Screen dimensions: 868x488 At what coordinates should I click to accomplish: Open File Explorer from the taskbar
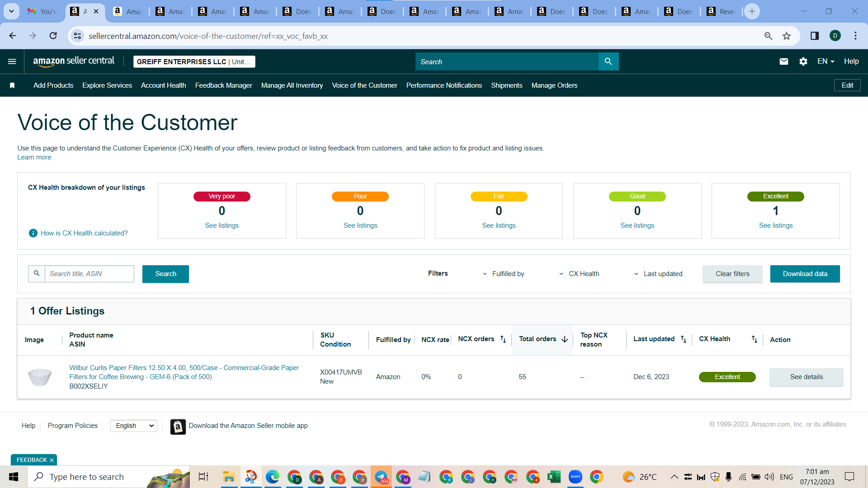pos(229,477)
